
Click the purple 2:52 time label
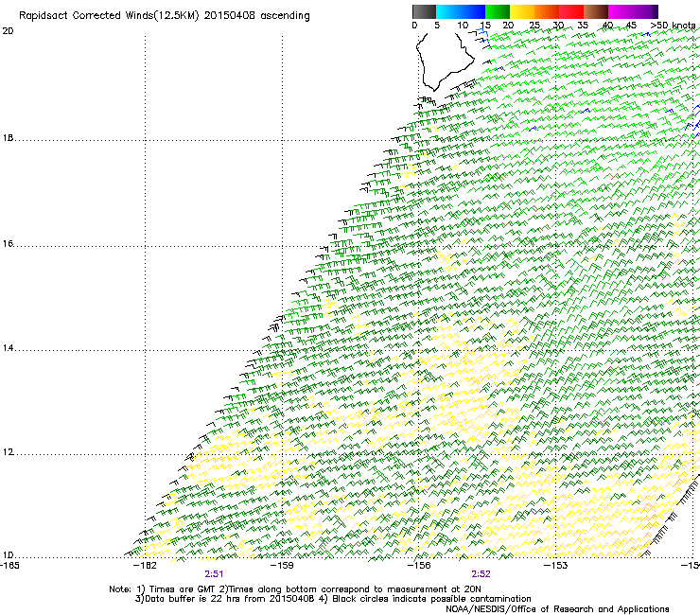(x=481, y=574)
